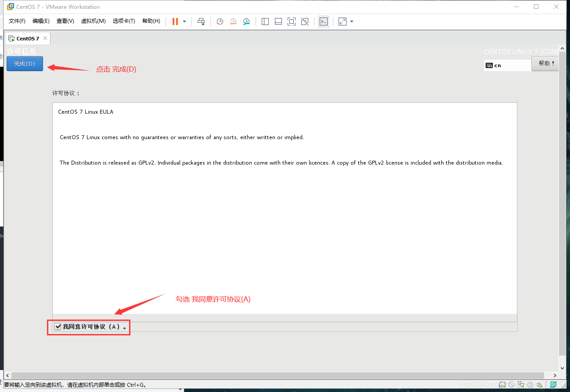Expand the power options arrow beside pause
This screenshot has width=570, height=392.
[184, 22]
